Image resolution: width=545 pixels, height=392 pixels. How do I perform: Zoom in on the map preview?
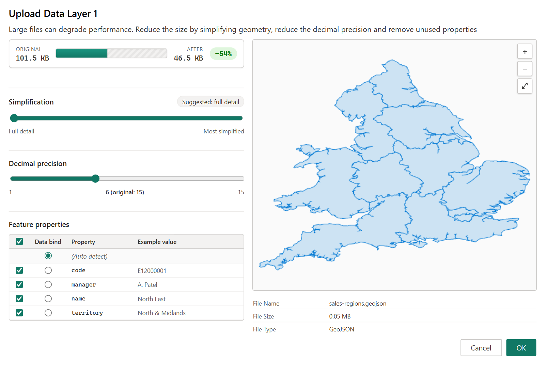525,52
